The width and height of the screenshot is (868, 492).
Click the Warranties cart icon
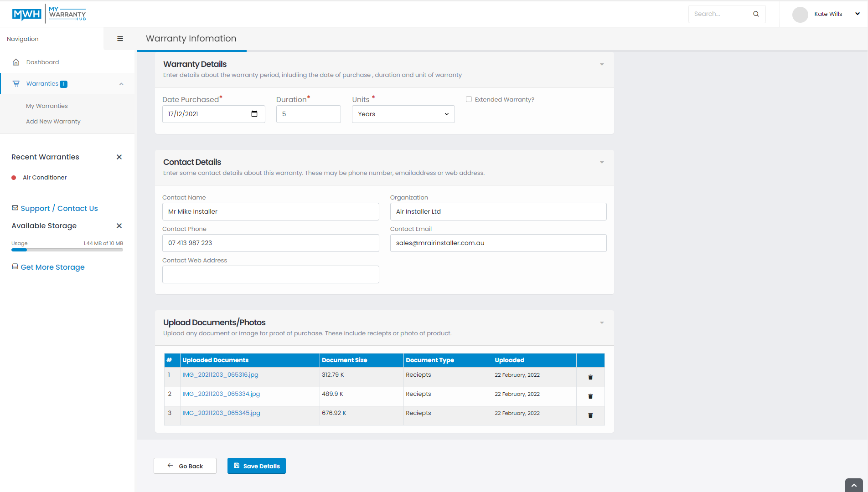point(16,83)
